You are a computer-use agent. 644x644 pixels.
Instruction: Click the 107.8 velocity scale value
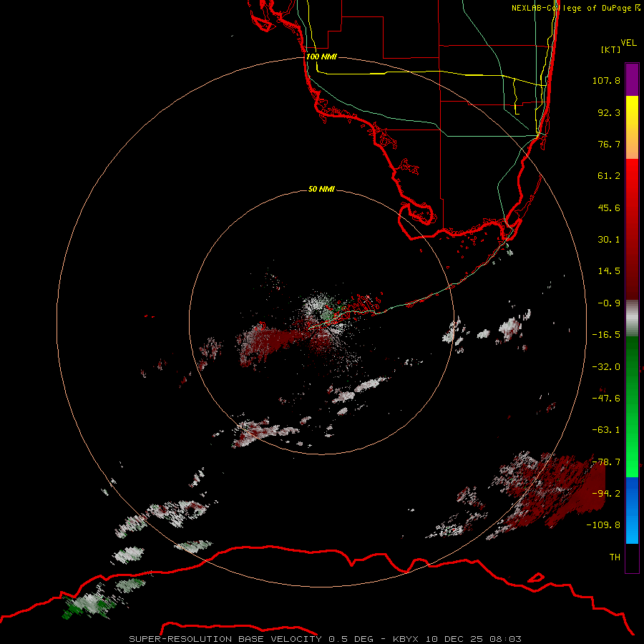[606, 80]
